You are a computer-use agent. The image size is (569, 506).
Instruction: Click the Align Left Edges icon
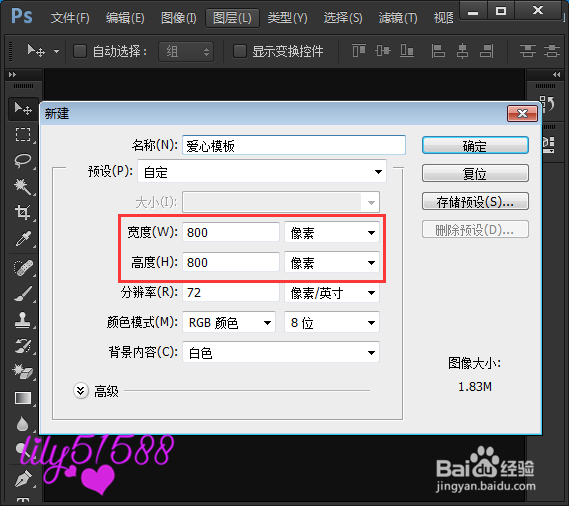point(438,51)
